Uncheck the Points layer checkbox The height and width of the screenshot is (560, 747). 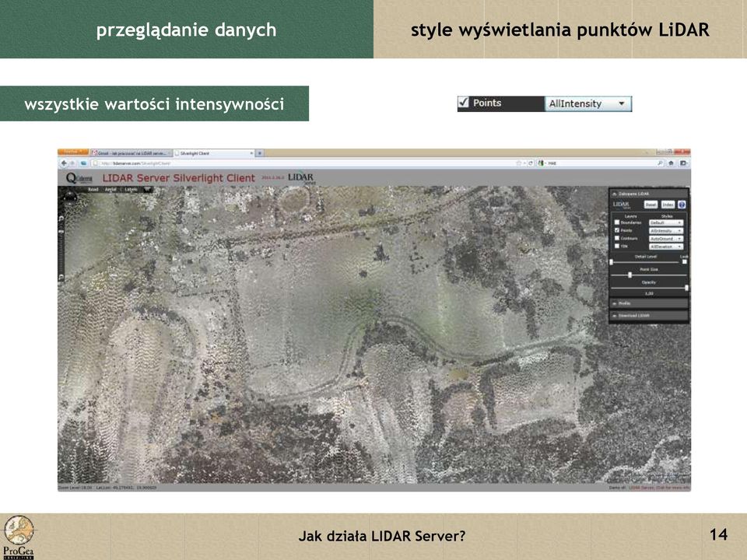tap(617, 230)
